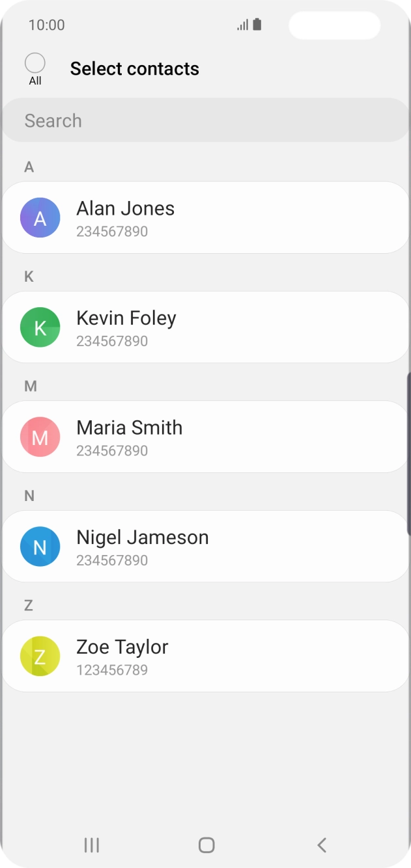The height and width of the screenshot is (868, 411).
Task: Open the recent apps icon
Action: (x=92, y=845)
